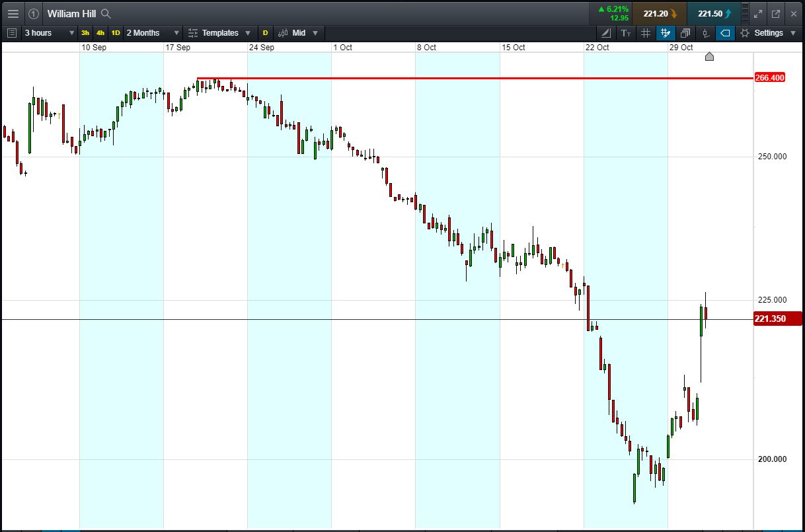Click the 15 Oct date label
Viewport: 805px width, 532px height.
click(514, 48)
